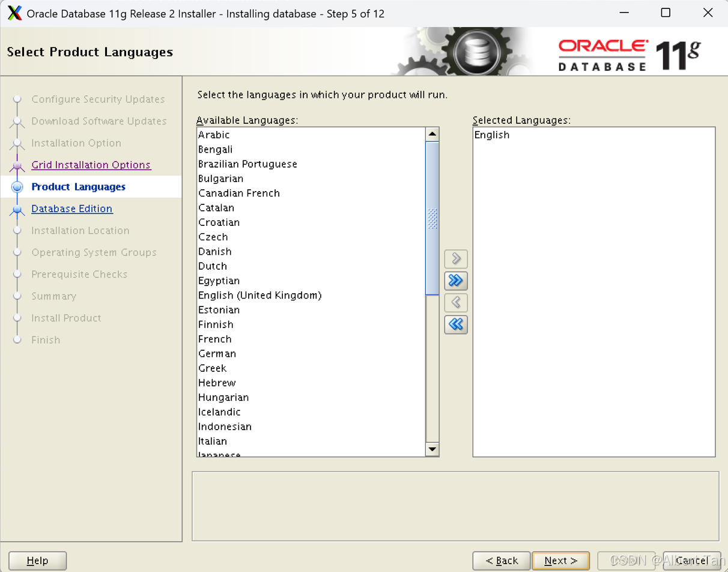728x572 pixels.
Task: Click the single left-arrow remove language button
Action: pyautogui.click(x=456, y=303)
